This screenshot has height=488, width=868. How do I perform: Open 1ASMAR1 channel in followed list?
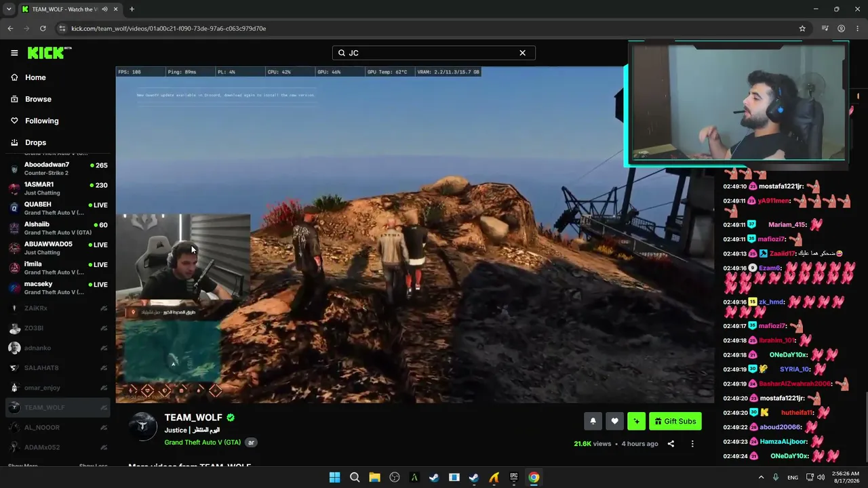[58, 188]
